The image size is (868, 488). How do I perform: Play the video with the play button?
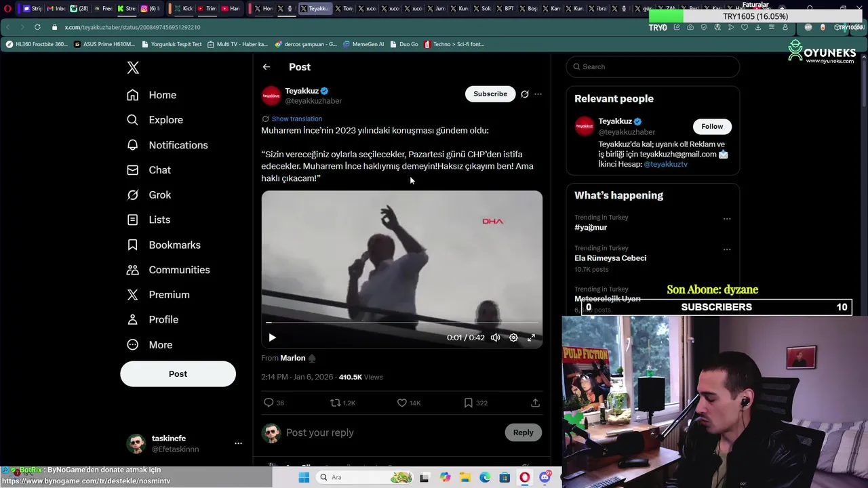point(272,338)
